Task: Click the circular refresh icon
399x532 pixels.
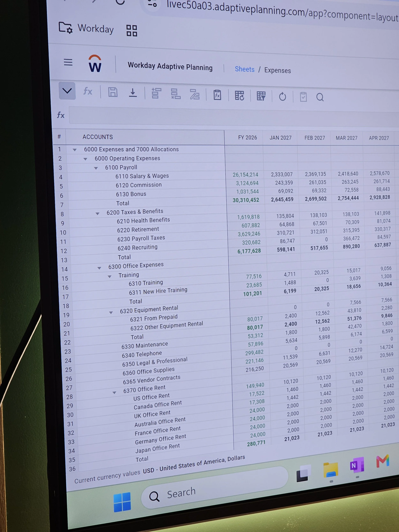Action: pos(283,97)
